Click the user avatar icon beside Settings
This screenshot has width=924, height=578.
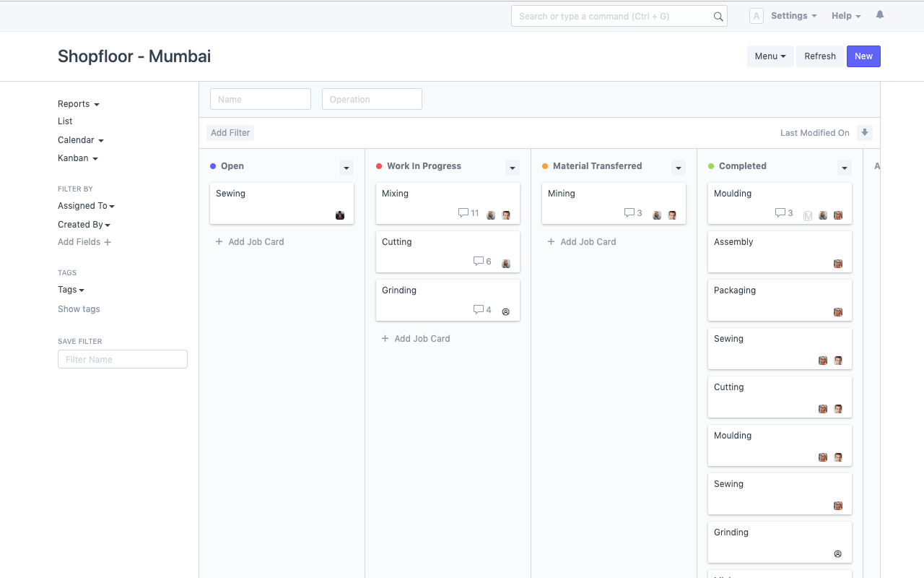(756, 16)
